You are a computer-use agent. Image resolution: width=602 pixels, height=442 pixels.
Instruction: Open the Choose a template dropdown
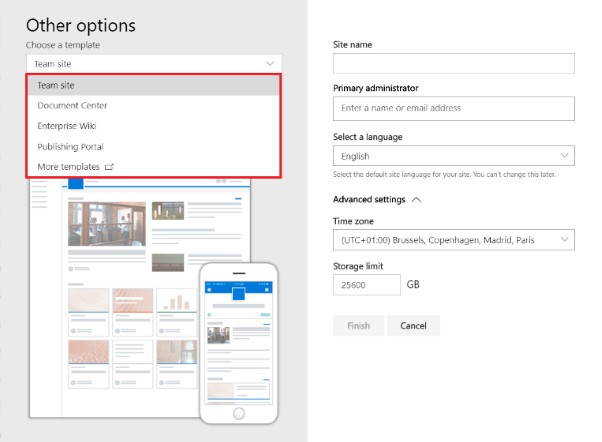point(154,64)
